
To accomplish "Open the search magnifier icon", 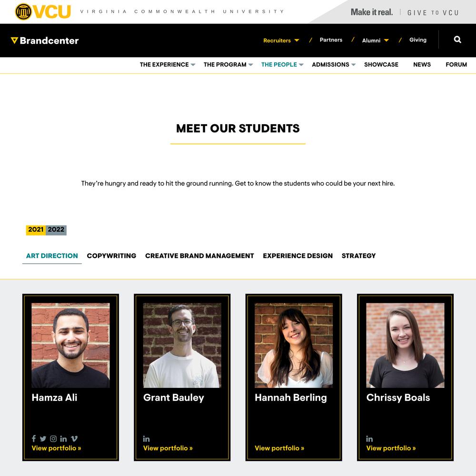I will (x=457, y=40).
